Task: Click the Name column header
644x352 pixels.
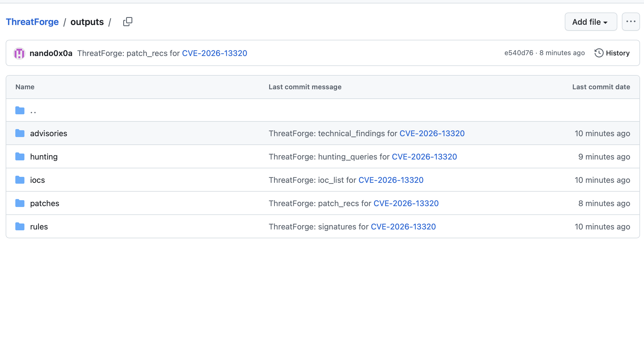Action: pyautogui.click(x=25, y=87)
